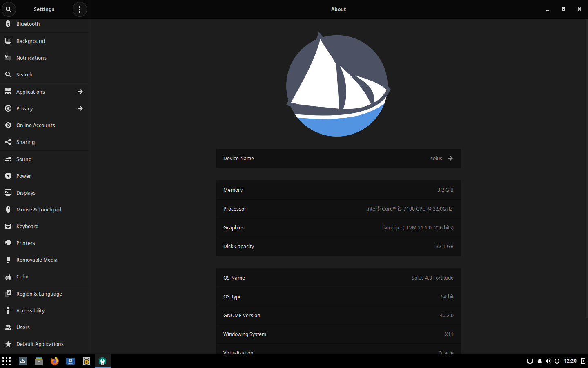
Task: Launch the music player speaker icon
Action: click(x=87, y=361)
